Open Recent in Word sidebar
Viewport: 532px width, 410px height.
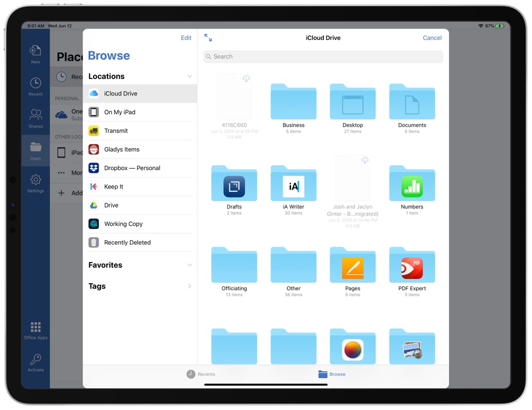(x=36, y=87)
